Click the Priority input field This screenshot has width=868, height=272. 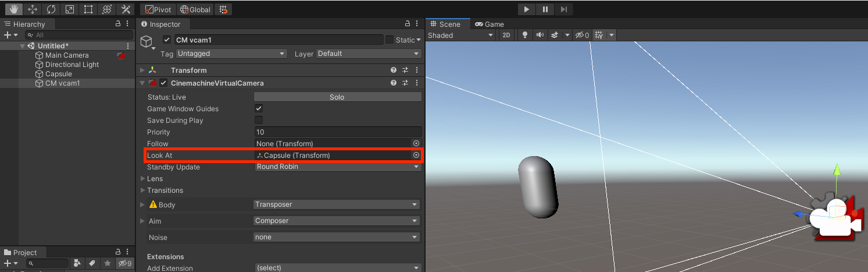pyautogui.click(x=338, y=132)
